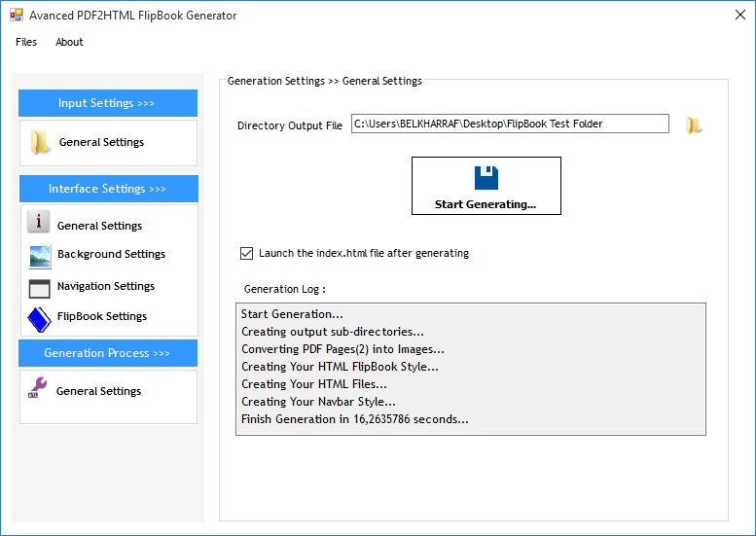756x536 pixels.
Task: Click the wrench icon under Generation Process
Action: 38,387
